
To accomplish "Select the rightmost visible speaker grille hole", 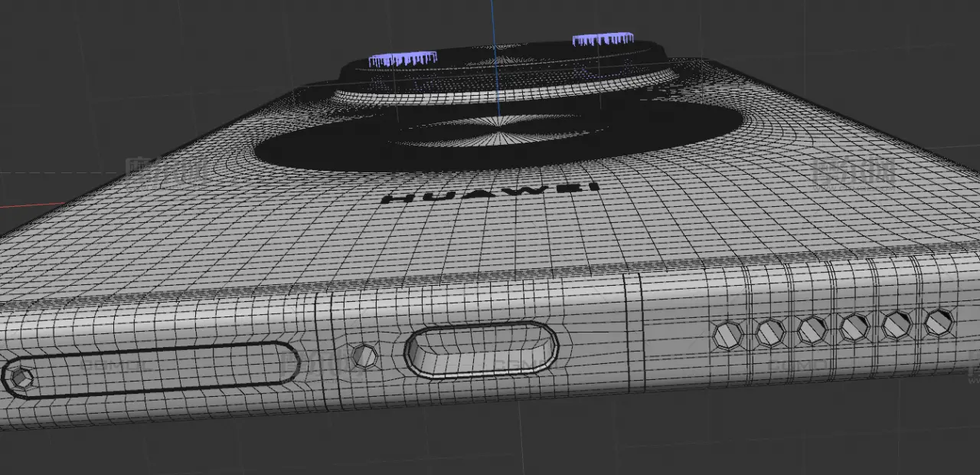I will pyautogui.click(x=939, y=321).
